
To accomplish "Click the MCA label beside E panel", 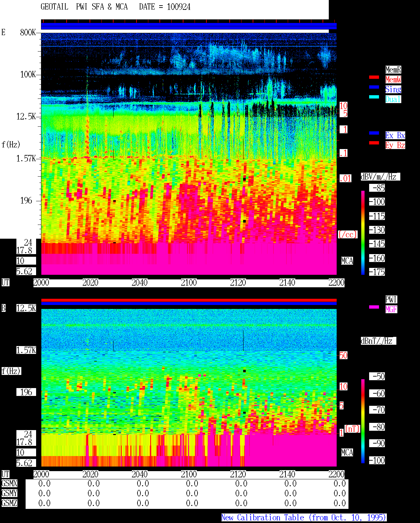I will pos(347,261).
